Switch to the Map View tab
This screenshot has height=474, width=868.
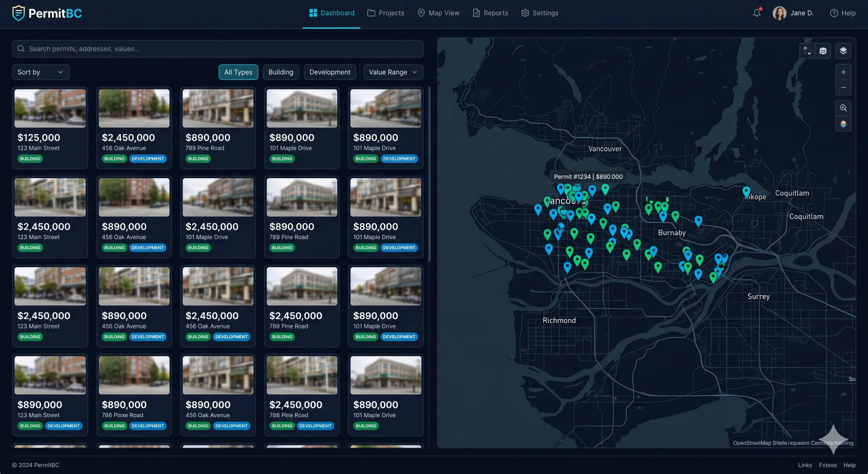tap(438, 13)
